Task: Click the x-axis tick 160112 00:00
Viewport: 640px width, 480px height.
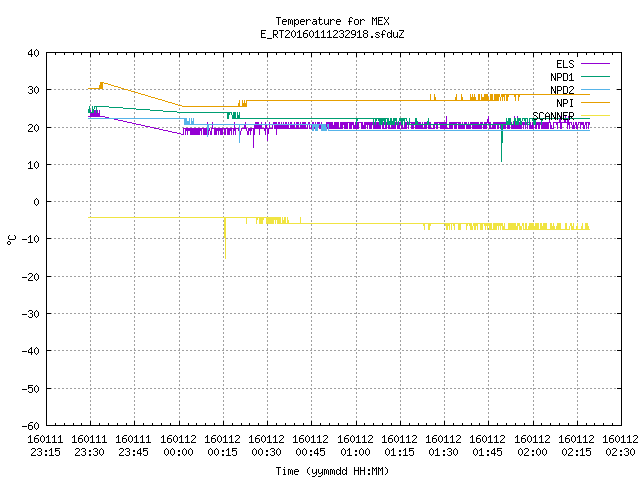Action: (x=178, y=446)
